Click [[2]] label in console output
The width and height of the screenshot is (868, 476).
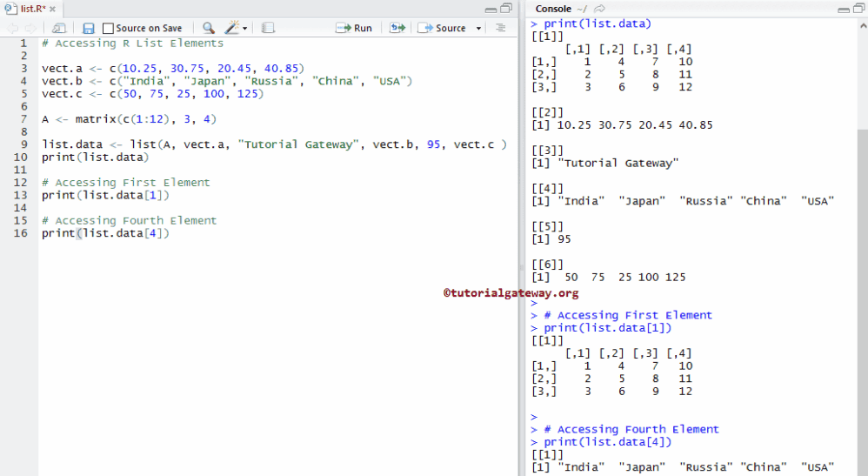coord(547,112)
